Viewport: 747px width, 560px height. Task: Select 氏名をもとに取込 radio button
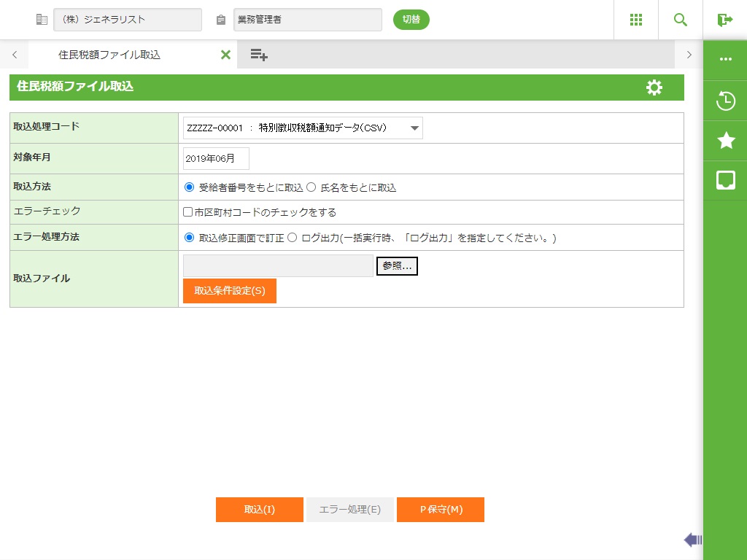pyautogui.click(x=311, y=187)
